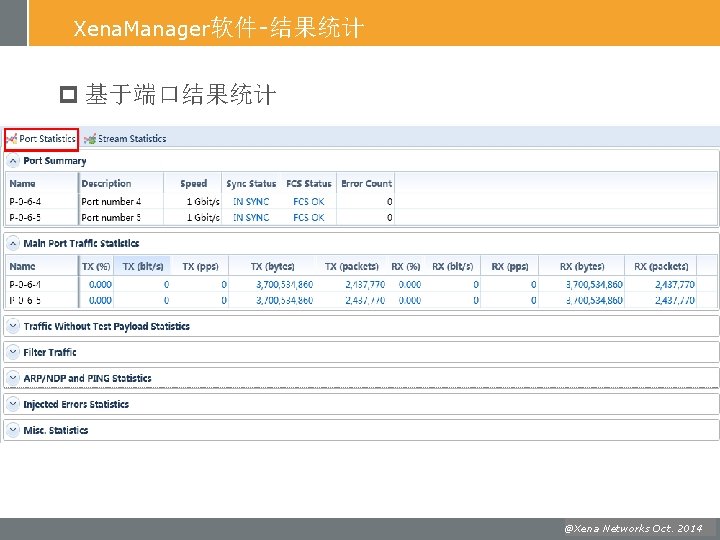720x540 pixels.
Task: Click the Filter Traffic section title
Action: (x=50, y=352)
